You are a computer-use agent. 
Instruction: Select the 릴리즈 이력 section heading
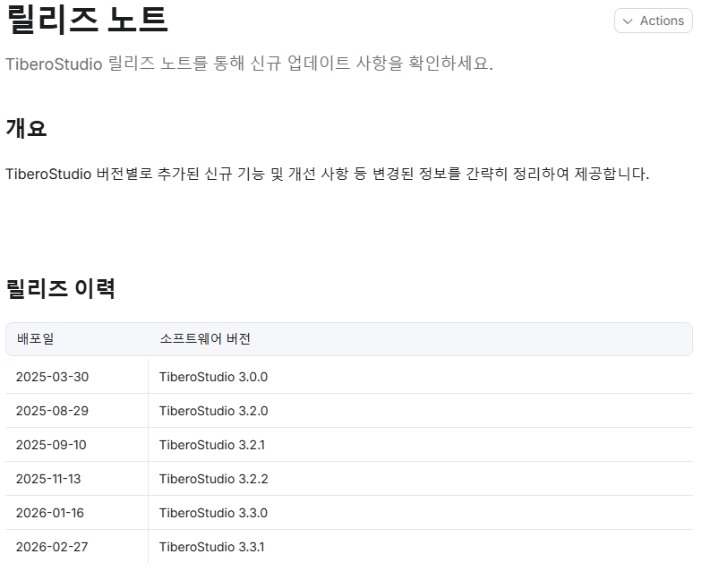click(x=60, y=288)
